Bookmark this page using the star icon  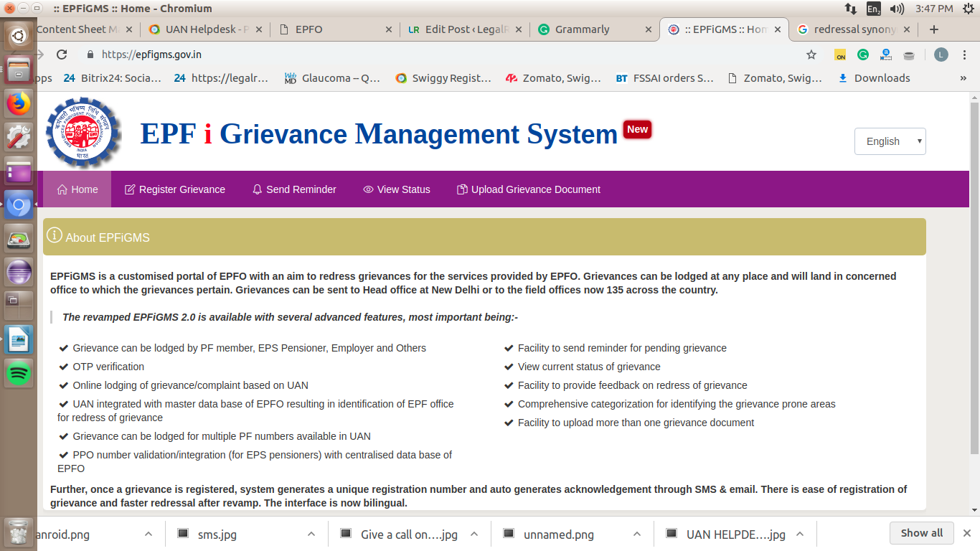click(x=811, y=55)
